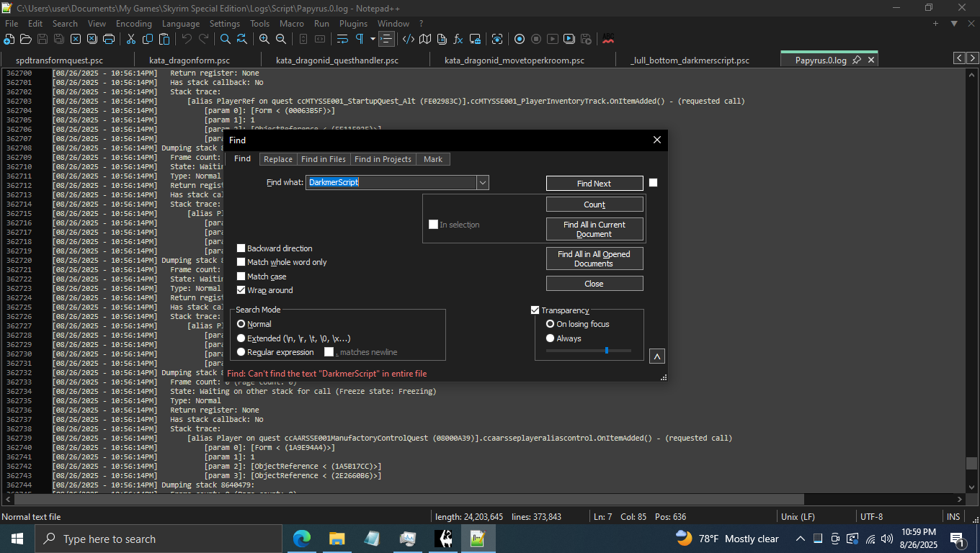
Task: Click the Paste clipboard icon
Action: 164,39
